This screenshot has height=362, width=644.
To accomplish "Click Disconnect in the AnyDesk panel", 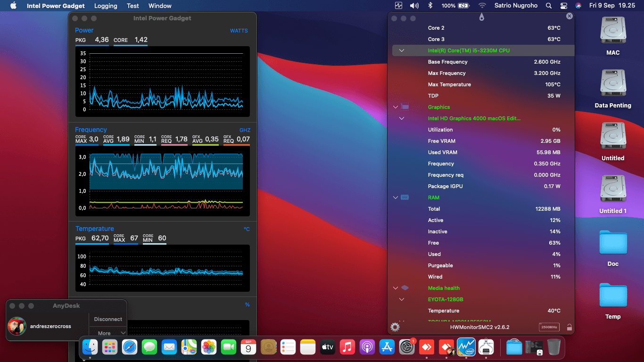I will pos(108,319).
